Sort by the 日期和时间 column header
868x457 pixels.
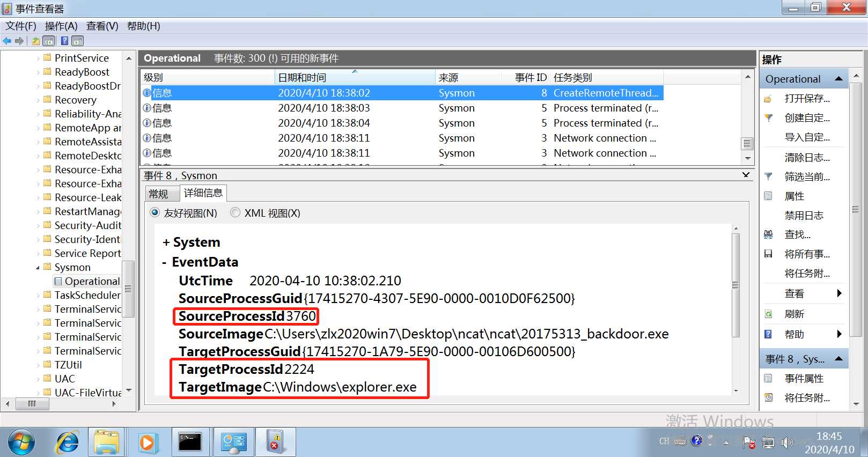(x=355, y=77)
